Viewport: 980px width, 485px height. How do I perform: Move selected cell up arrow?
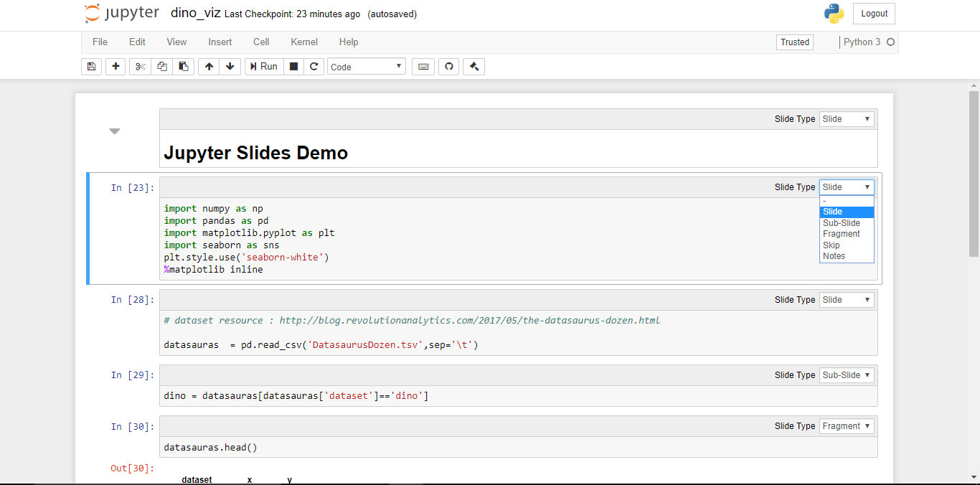click(x=209, y=67)
